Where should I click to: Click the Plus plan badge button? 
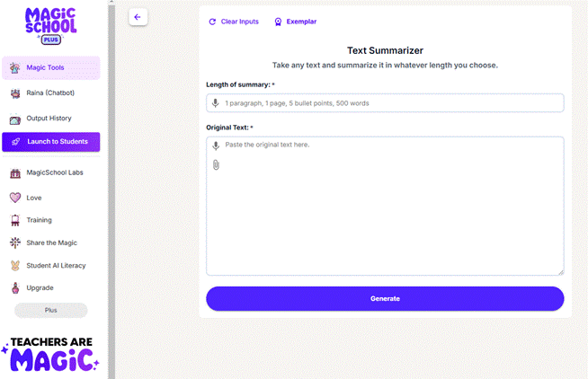click(x=50, y=310)
